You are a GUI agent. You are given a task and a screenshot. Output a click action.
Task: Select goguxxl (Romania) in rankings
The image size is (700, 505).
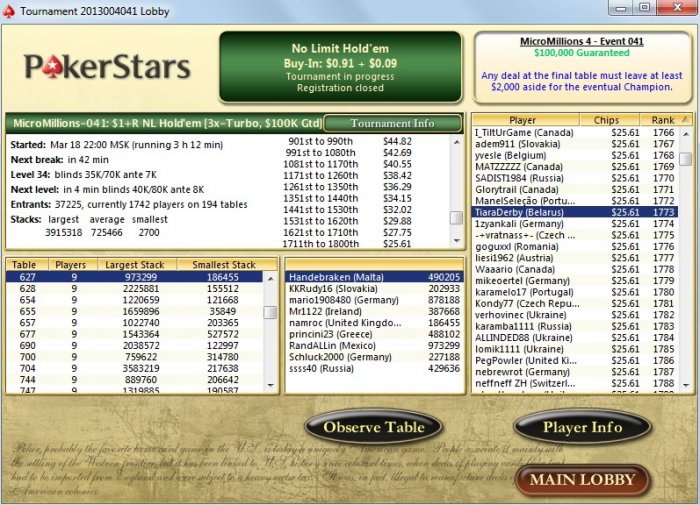click(575, 246)
